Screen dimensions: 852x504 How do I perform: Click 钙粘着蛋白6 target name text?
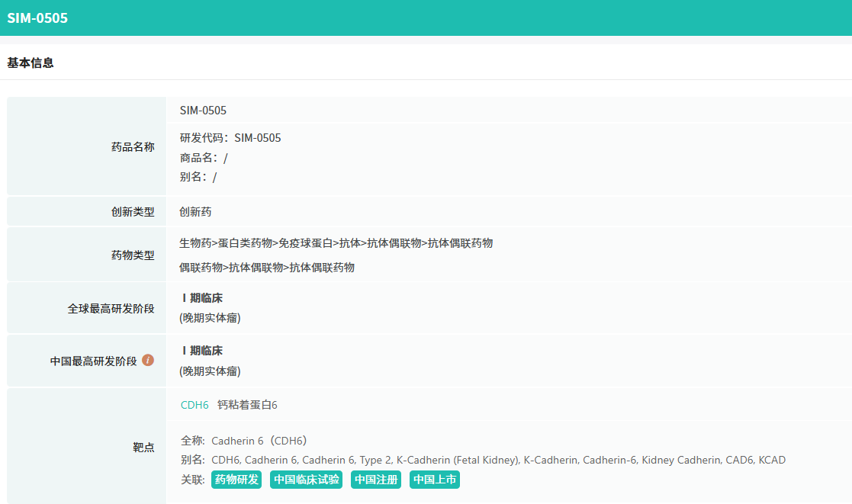[x=247, y=405]
